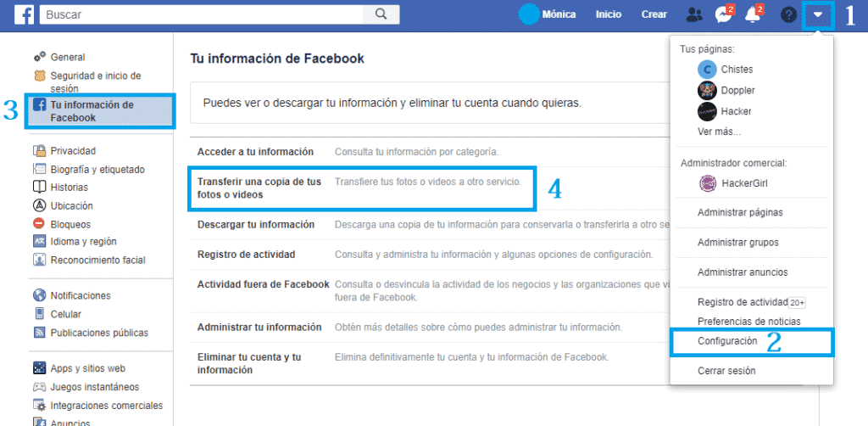Open the friend requests icon

tap(693, 15)
